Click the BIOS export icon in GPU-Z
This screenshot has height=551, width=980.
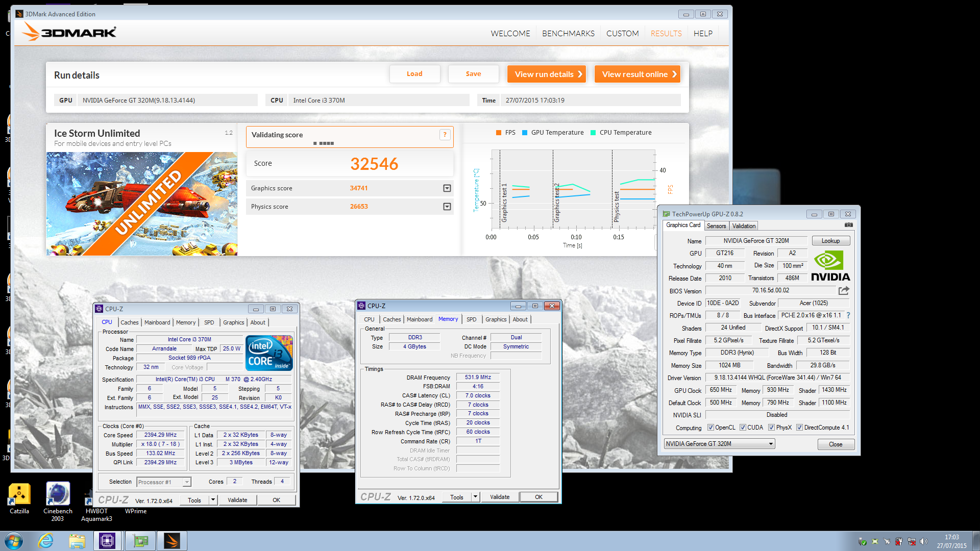[844, 290]
